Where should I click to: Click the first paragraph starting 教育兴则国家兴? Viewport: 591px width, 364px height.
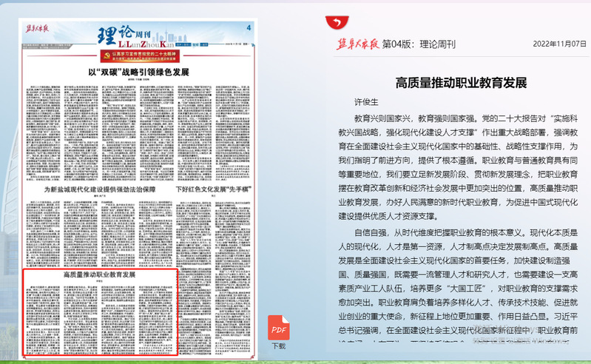pos(461,166)
